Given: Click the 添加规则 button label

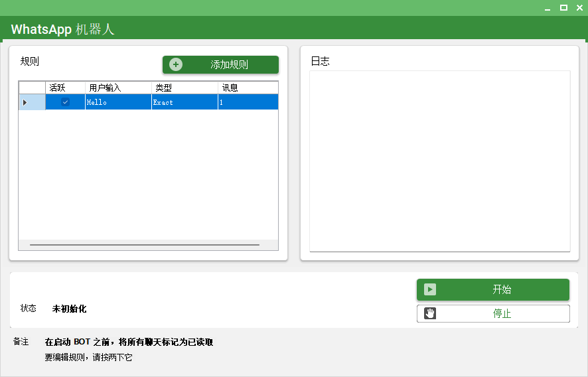Looking at the screenshot, I should pos(229,64).
